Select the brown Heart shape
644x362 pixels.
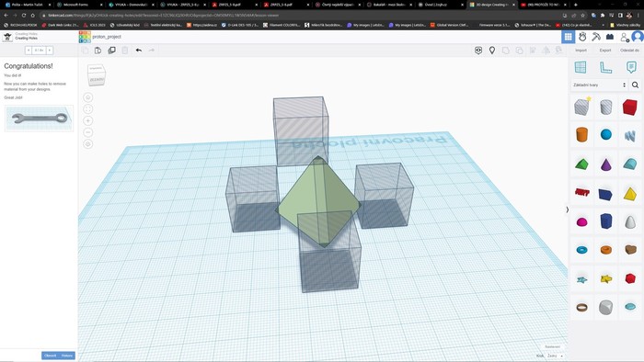tap(630, 249)
